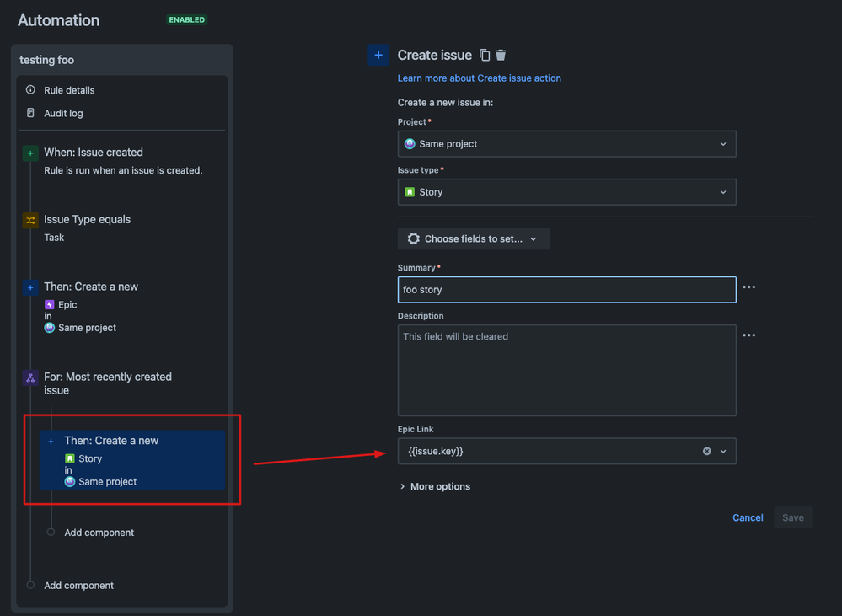Screen dimensions: 842x616
Task: Click Same project avatar under Story step
Action: tap(70, 482)
